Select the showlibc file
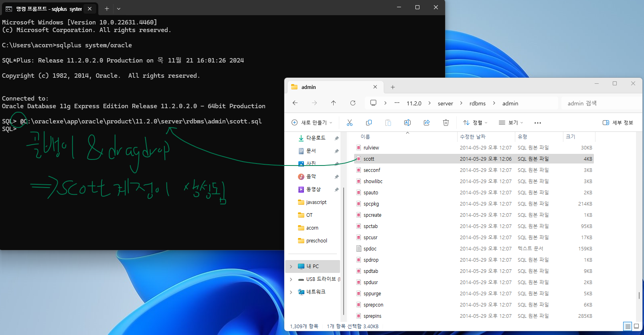 point(474,182)
